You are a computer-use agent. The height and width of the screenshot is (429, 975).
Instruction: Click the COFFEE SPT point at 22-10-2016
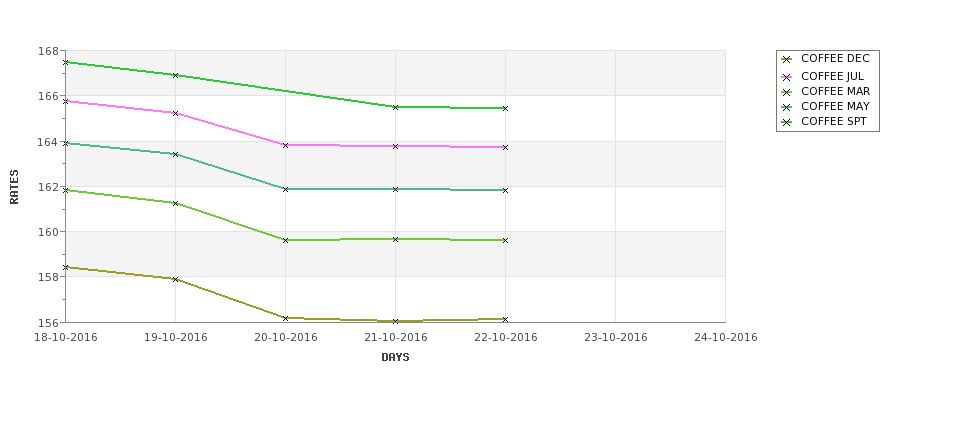coord(505,108)
